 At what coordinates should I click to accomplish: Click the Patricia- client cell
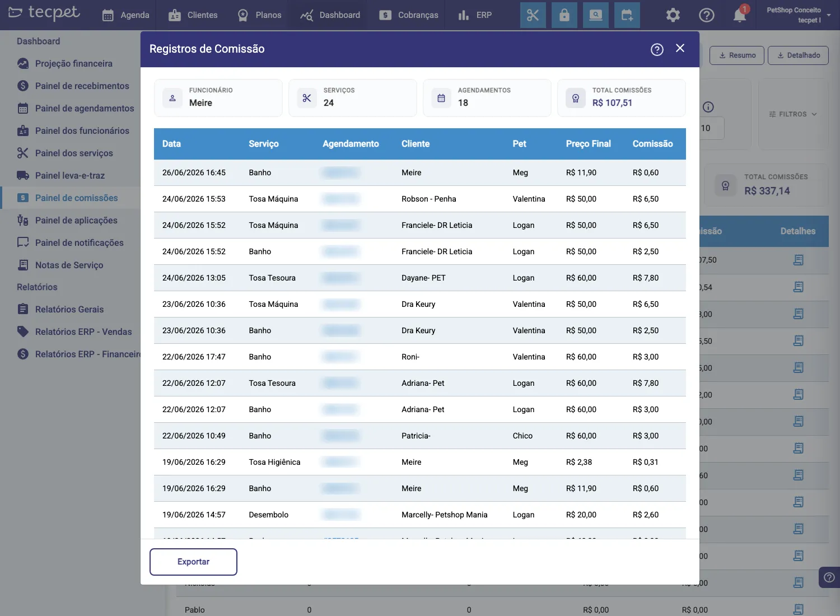(x=416, y=436)
